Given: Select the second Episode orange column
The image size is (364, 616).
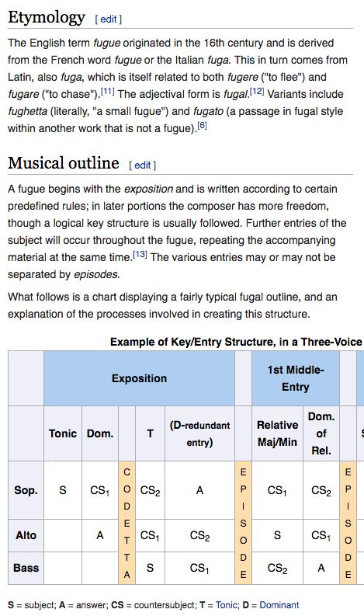Looking at the screenshot, I should pos(348,523).
